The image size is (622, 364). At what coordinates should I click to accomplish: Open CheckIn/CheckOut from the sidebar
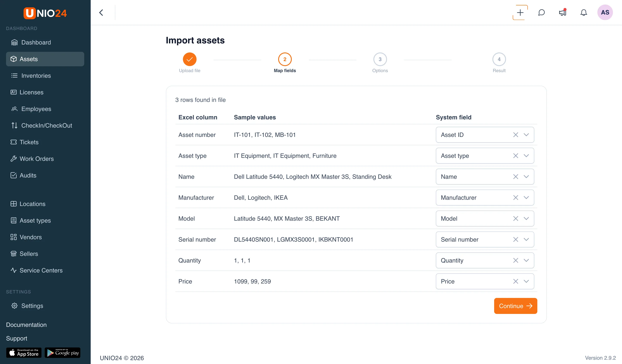[x=45, y=125]
